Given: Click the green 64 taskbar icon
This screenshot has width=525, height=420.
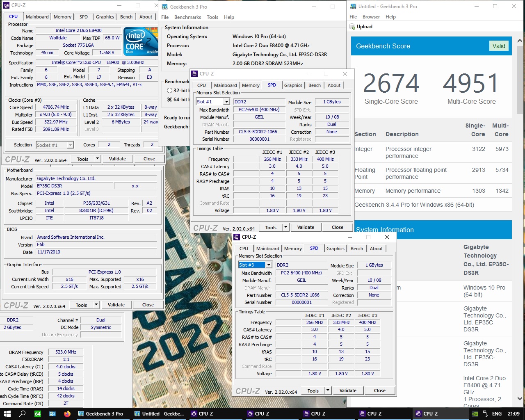Looking at the screenshot, I should (x=37, y=413).
